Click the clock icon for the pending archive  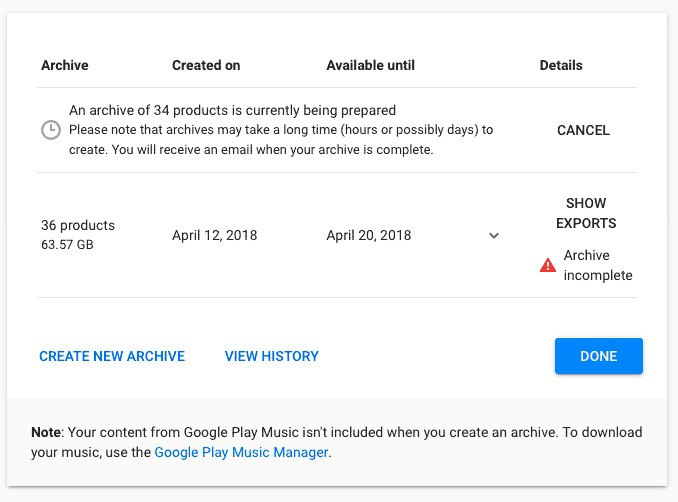click(50, 130)
